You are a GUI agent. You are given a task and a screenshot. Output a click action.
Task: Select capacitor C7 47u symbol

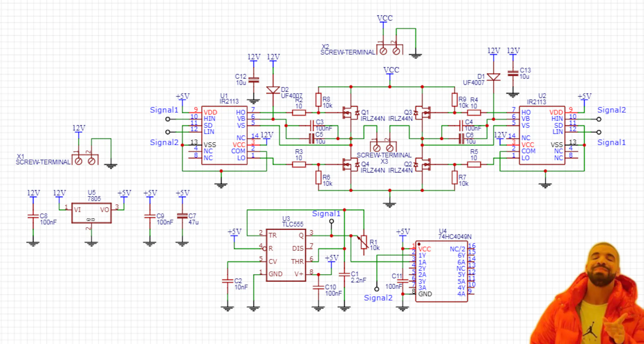(182, 216)
